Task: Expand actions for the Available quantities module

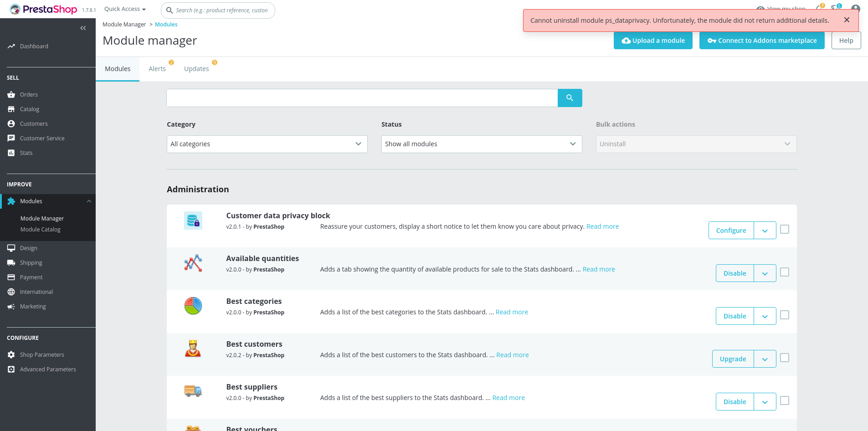Action: [765, 273]
